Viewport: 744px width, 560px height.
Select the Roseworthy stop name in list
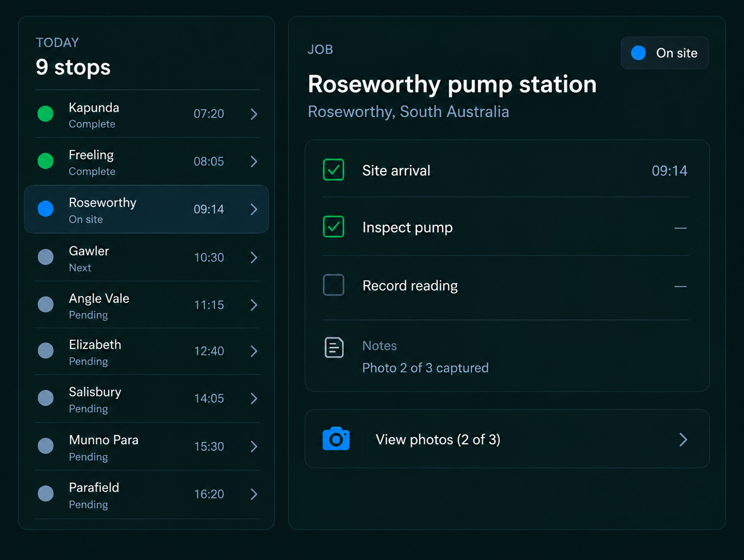click(x=102, y=202)
